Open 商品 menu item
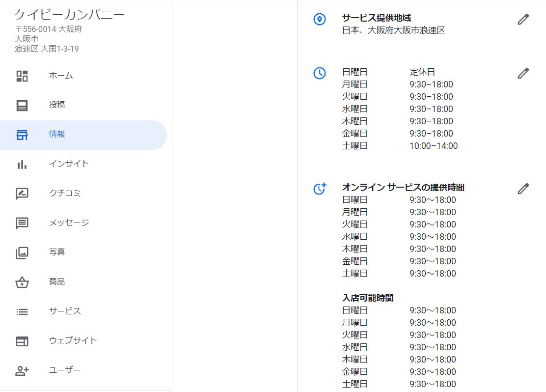The image size is (546, 392). [83, 282]
